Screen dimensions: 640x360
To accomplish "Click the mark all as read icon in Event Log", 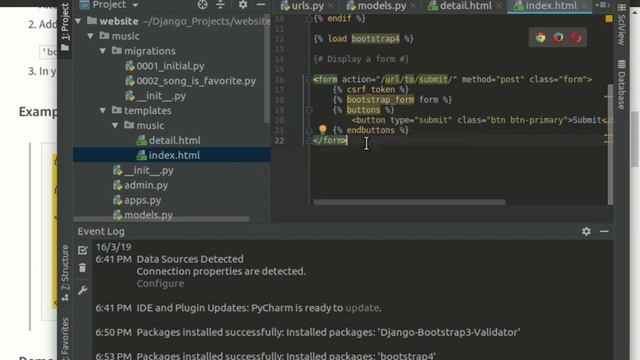I will [x=82, y=250].
